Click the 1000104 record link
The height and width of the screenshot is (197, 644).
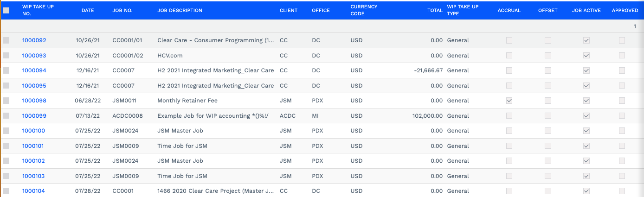[33, 191]
